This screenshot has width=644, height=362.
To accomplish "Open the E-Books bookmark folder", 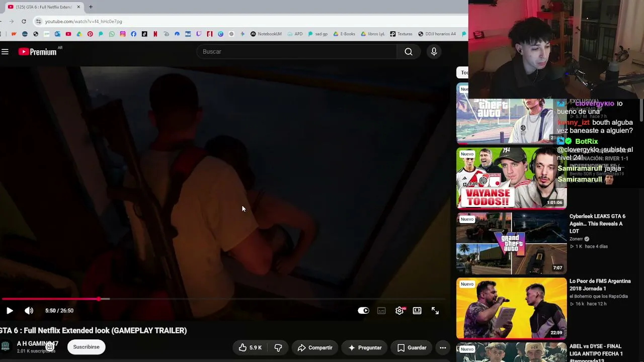I will click(x=344, y=34).
